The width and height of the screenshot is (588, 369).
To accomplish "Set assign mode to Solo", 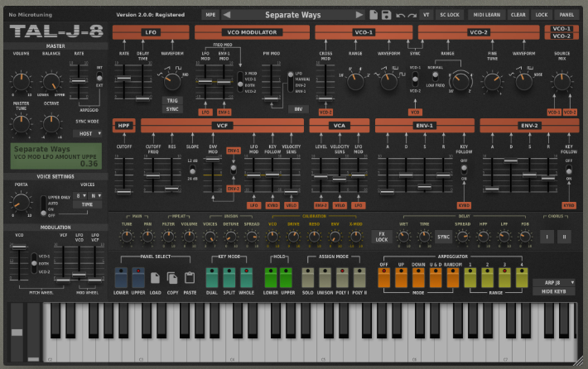I will (308, 278).
